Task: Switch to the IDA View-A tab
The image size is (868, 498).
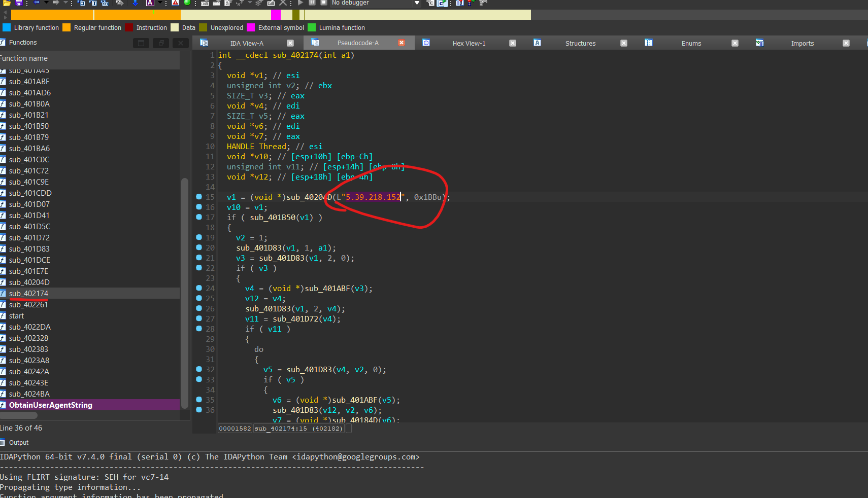Action: pyautogui.click(x=247, y=44)
